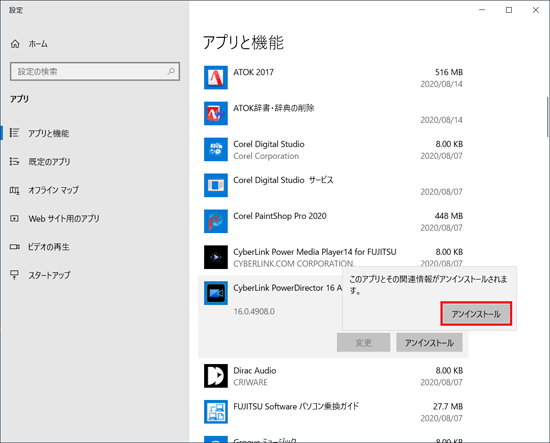Click the Corel Digital Studio app icon
This screenshot has height=443, width=550.
pos(216,149)
